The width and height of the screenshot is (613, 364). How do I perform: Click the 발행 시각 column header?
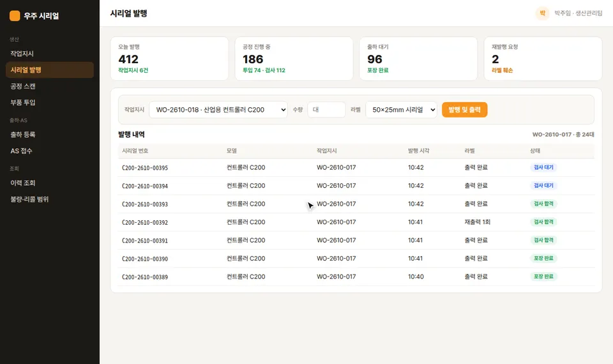click(419, 151)
